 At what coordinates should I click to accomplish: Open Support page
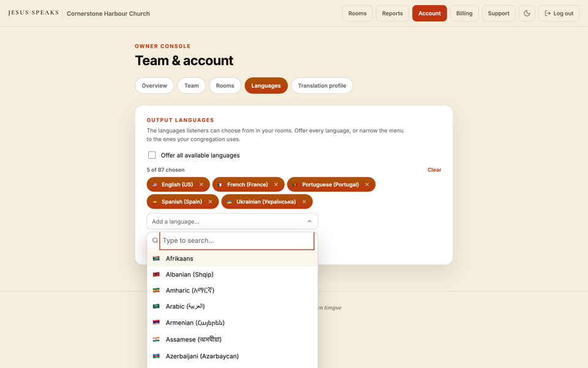pos(499,13)
